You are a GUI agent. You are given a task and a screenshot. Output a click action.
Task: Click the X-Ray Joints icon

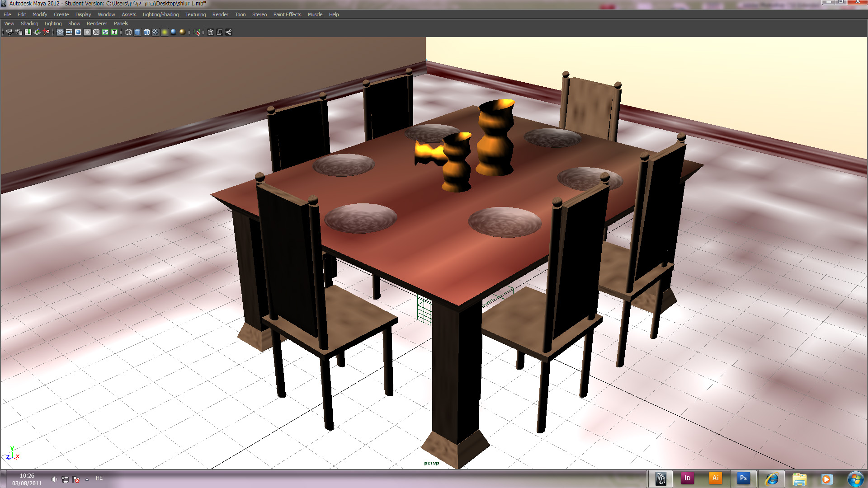point(228,32)
